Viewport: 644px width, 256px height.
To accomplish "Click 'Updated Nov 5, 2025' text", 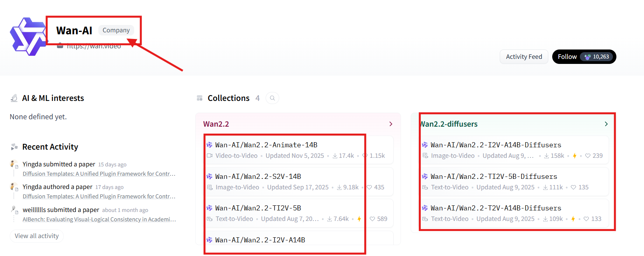I will pos(295,156).
